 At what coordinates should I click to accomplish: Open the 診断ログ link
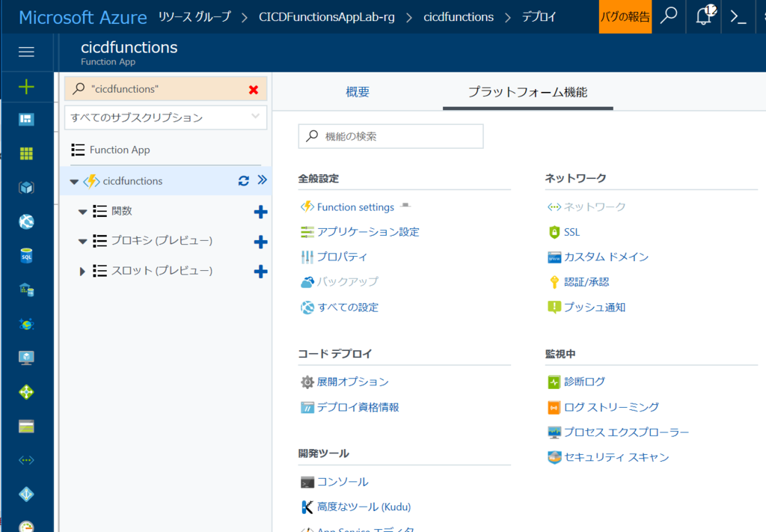tap(584, 382)
